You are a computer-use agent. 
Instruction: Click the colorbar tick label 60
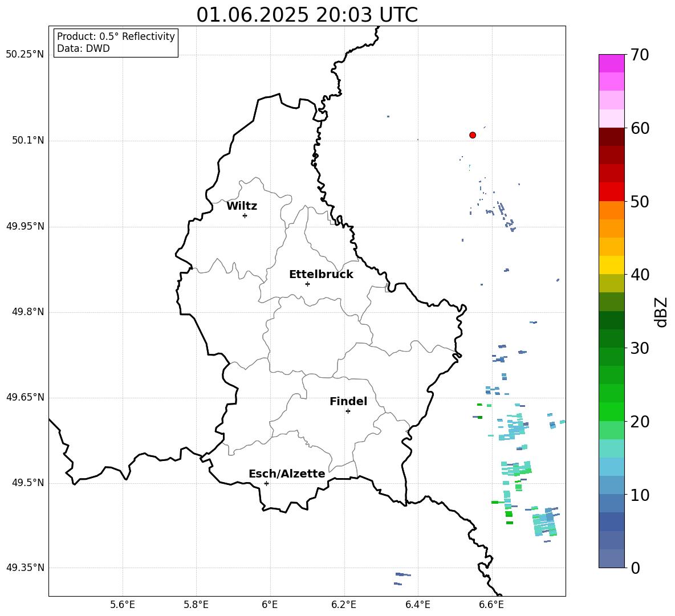click(640, 128)
